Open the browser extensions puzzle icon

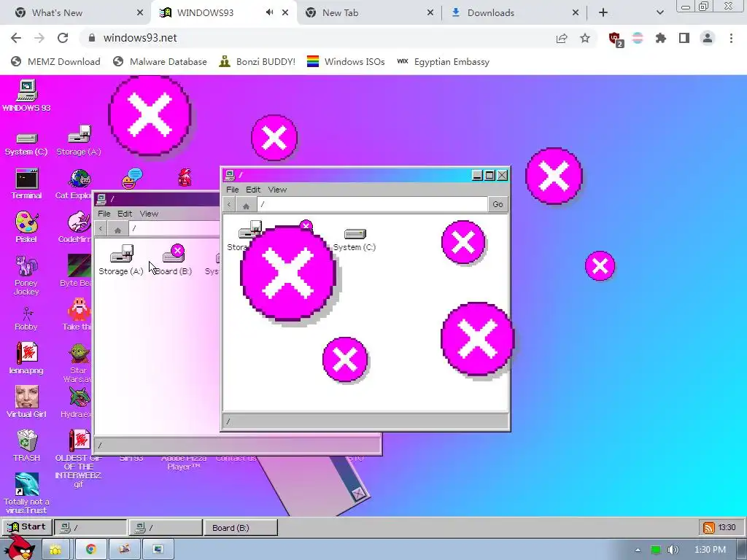pos(661,38)
